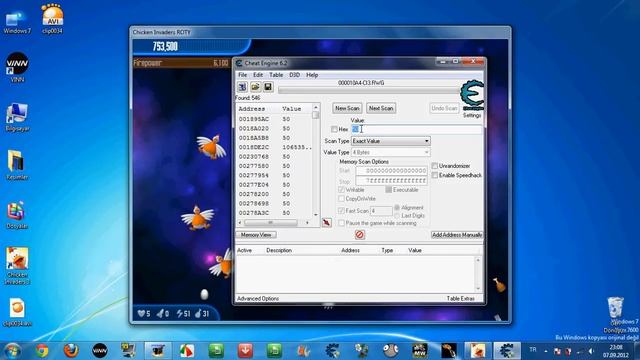
Task: Open the Edit menu
Action: coord(258,75)
